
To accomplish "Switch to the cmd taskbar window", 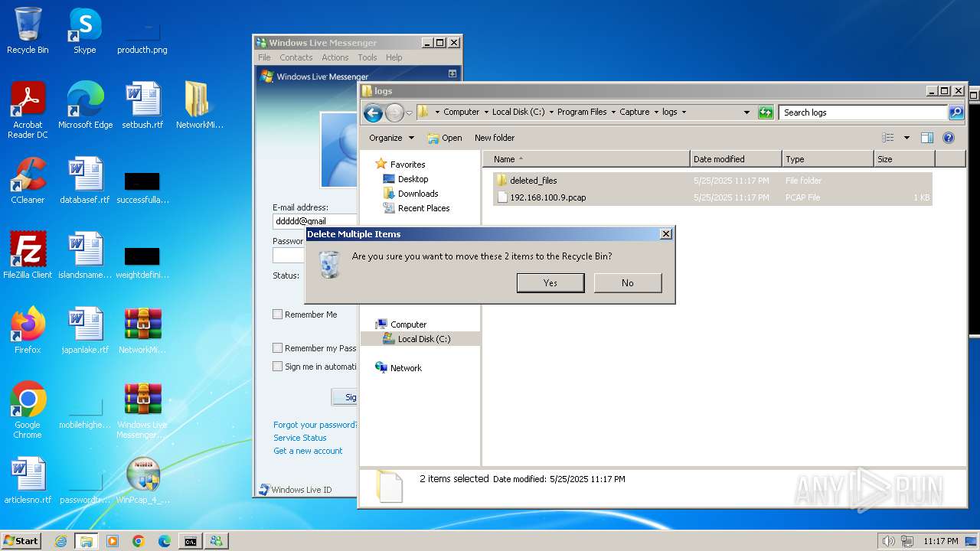I will pyautogui.click(x=190, y=541).
